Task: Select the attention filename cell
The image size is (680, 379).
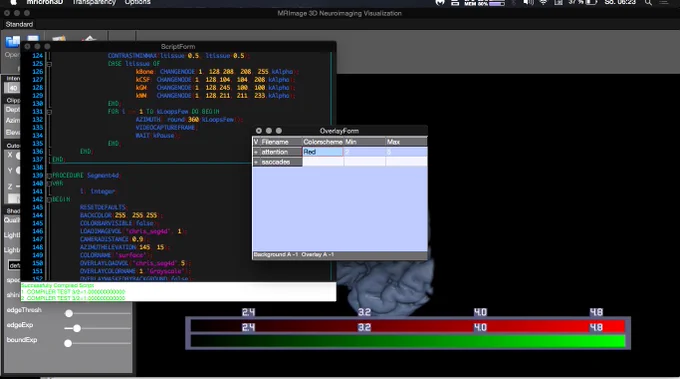Action: click(x=281, y=152)
